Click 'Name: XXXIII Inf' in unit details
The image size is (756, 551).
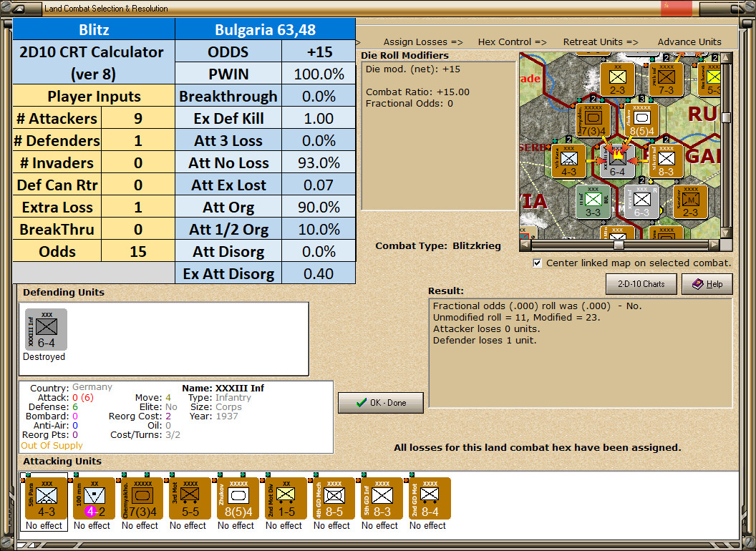tap(223, 388)
